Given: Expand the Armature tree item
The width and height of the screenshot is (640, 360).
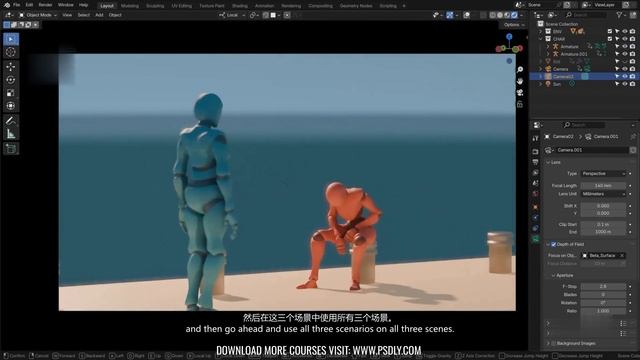Looking at the screenshot, I should (548, 47).
